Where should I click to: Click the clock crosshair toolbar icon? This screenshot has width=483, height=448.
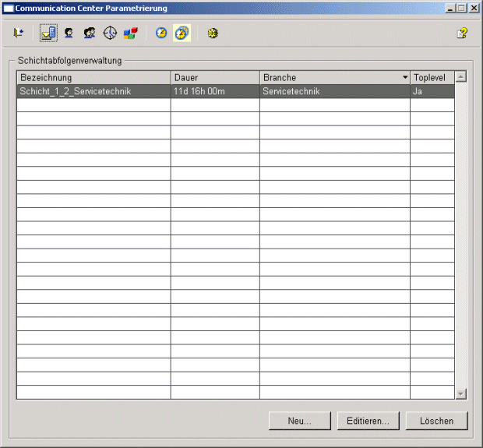click(110, 34)
